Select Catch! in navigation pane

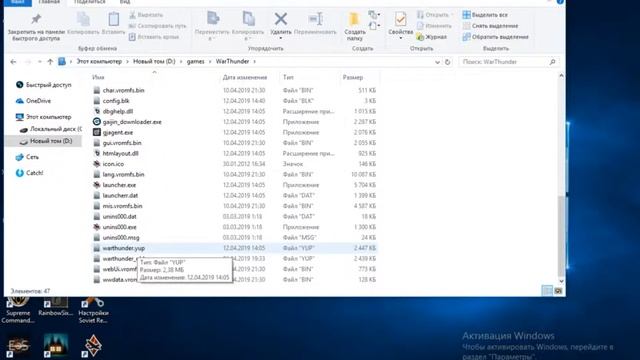pyautogui.click(x=29, y=173)
